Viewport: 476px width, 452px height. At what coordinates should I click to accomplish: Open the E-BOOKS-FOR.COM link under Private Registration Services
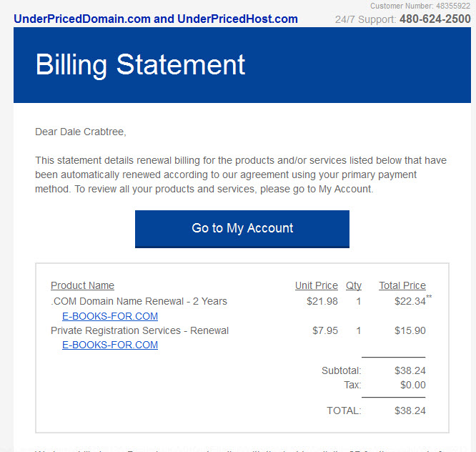(110, 345)
